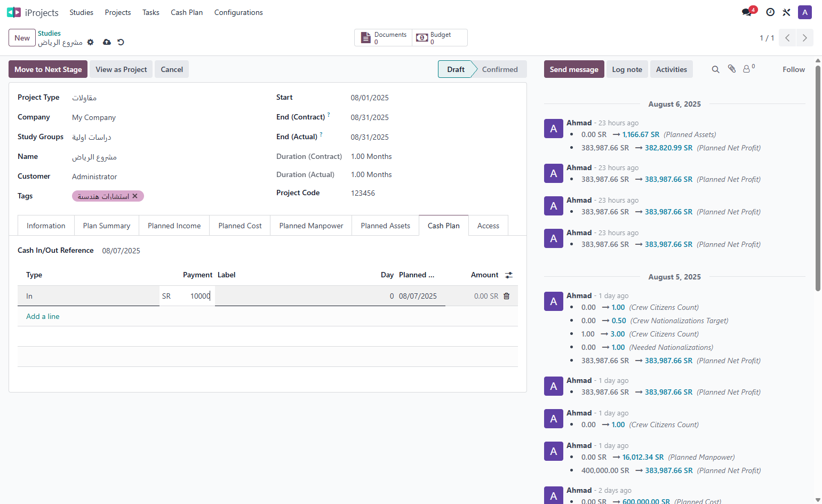The height and width of the screenshot is (504, 822).
Task: Show followers with the person icon
Action: 748,69
